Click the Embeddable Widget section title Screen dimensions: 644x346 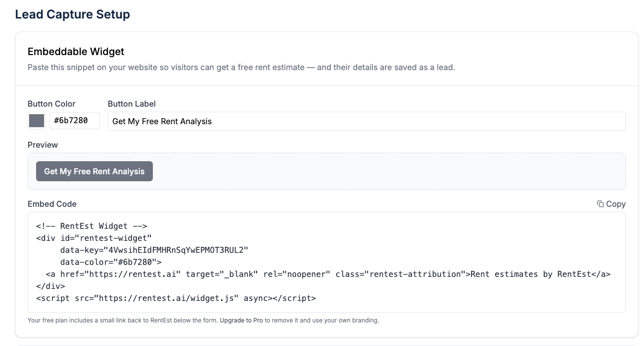point(76,52)
